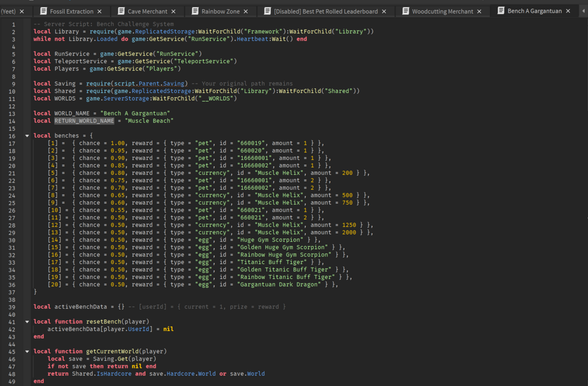This screenshot has height=386, width=588.
Task: Click the tab bar scroll arrow
Action: pos(583,11)
